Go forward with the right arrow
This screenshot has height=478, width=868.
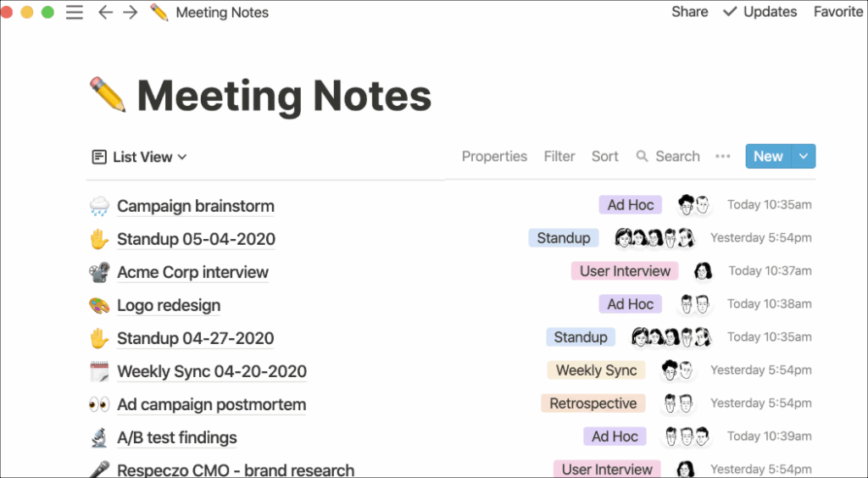click(130, 13)
